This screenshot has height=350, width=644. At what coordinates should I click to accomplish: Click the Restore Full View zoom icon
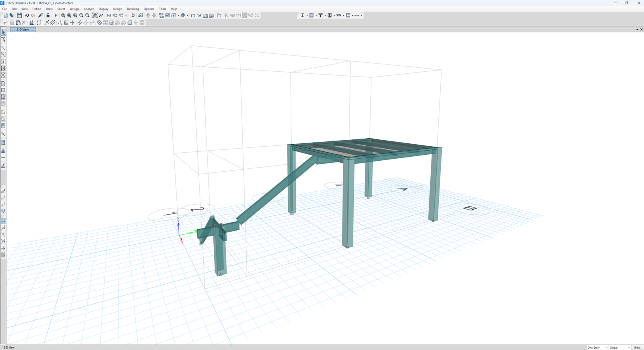click(x=69, y=15)
